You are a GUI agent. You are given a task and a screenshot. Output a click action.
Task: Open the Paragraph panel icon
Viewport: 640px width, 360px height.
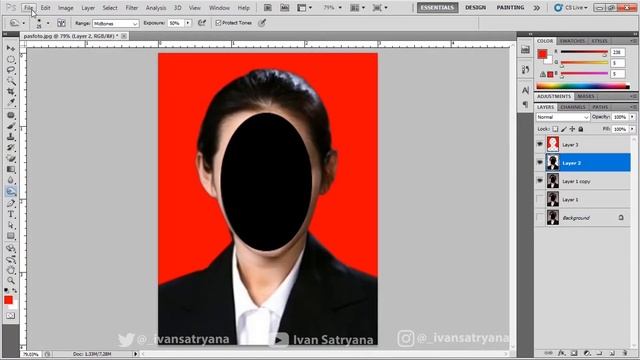tap(525, 105)
